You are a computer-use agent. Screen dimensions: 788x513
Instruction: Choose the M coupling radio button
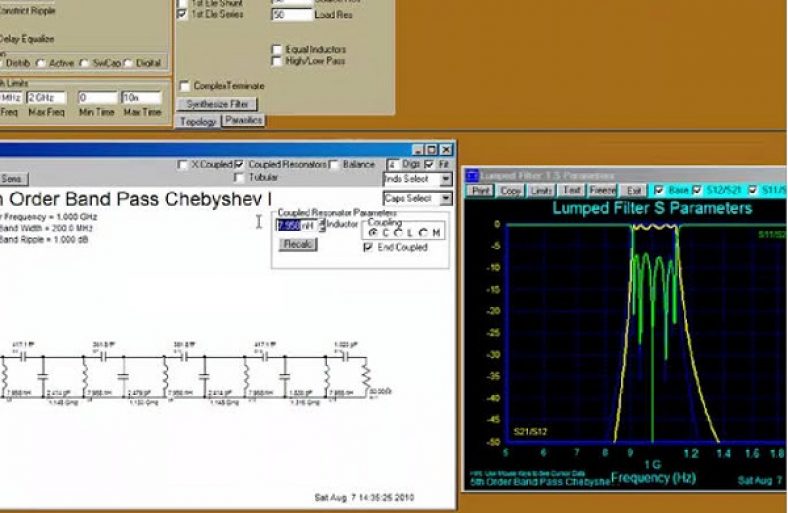pos(424,232)
